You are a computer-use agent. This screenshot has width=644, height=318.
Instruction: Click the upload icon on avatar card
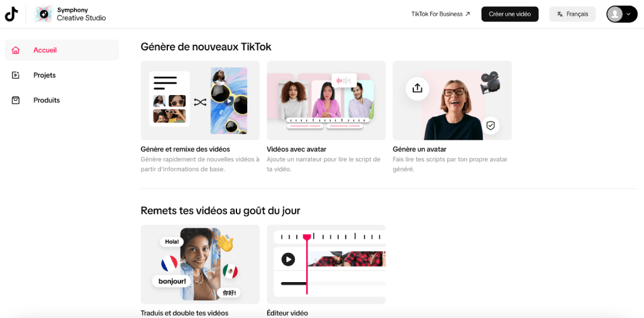click(418, 88)
